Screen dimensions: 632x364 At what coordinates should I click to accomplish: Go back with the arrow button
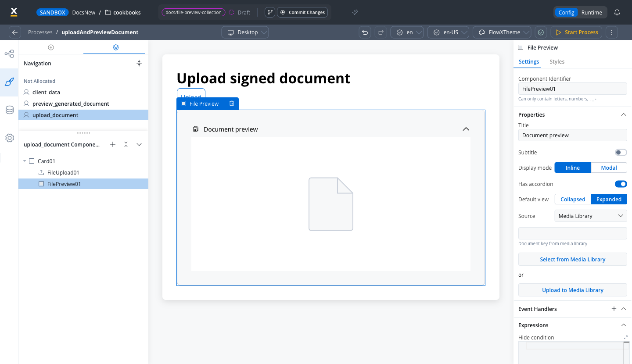[15, 32]
